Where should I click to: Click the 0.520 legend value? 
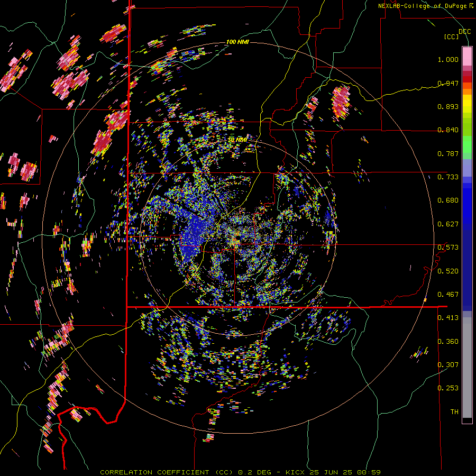tap(448, 271)
